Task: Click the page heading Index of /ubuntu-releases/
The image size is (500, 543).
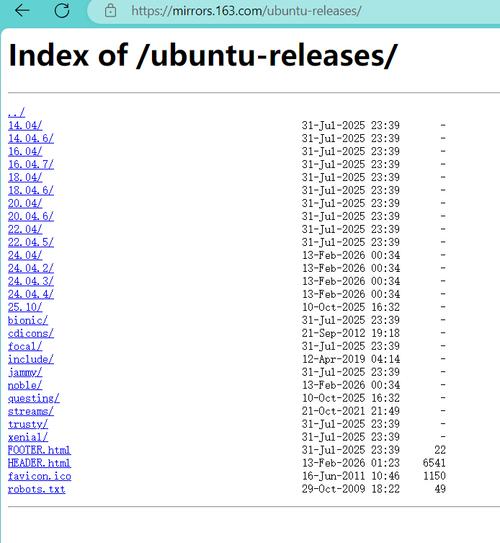Action: (202, 56)
